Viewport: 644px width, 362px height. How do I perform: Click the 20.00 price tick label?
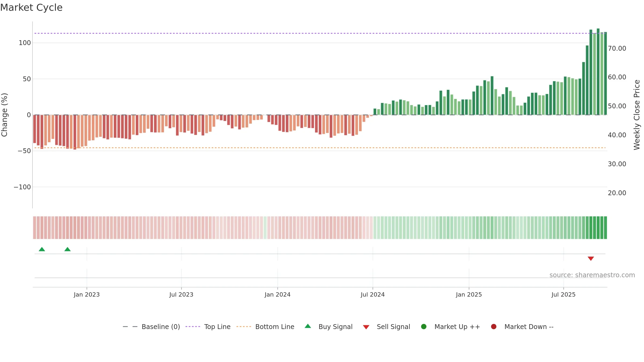coord(617,193)
